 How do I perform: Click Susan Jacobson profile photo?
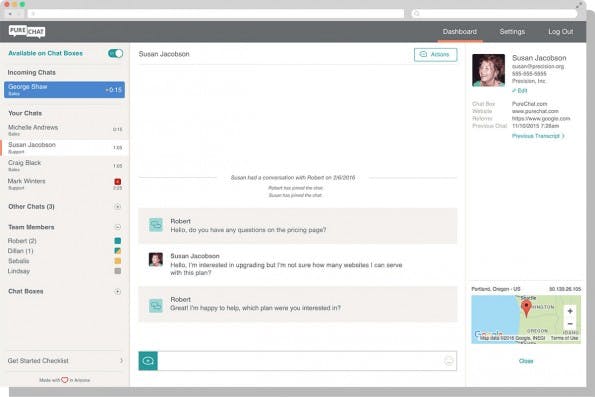tap(488, 70)
